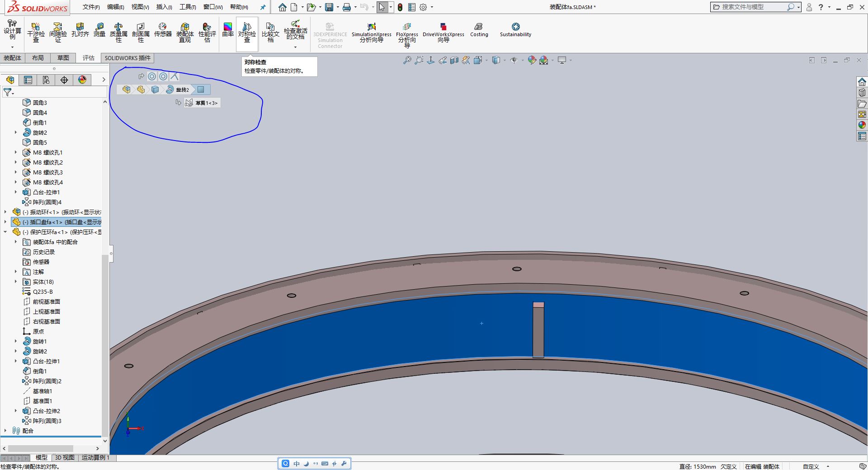Activate Zoom to Area magnifier tool
The width and height of the screenshot is (868, 470).
point(419,60)
